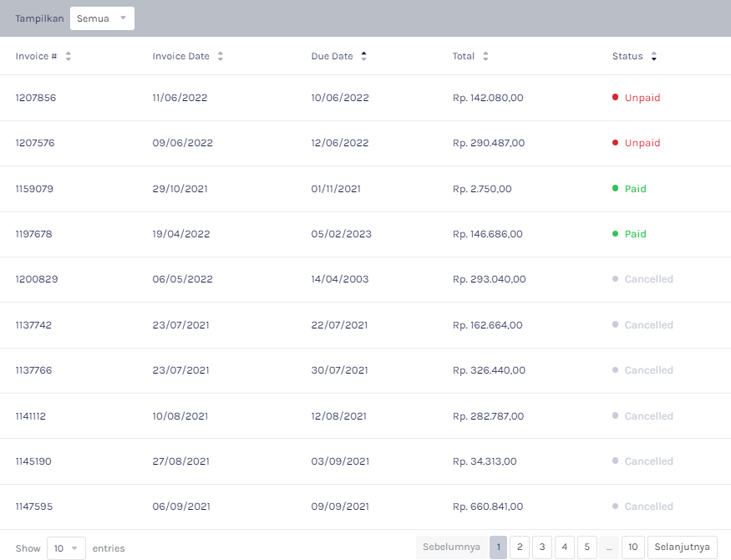Click invoice number 1147595
Screen dimensions: 731x560
pyautogui.click(x=35, y=507)
